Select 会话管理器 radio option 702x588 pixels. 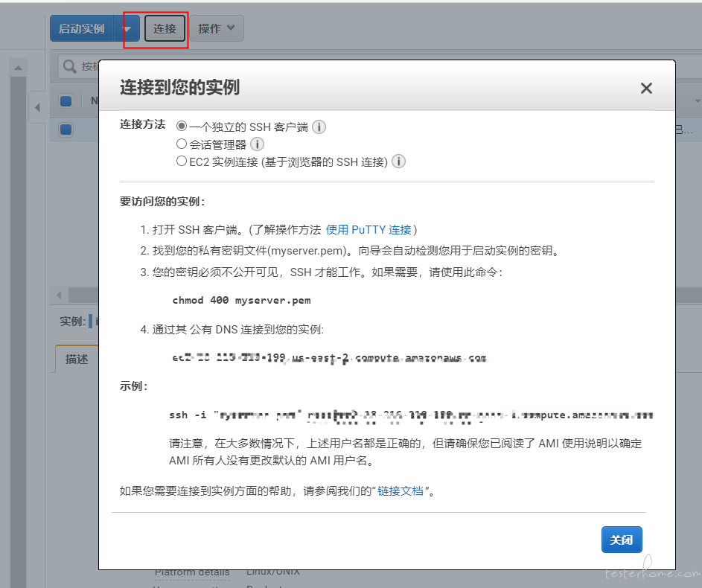[182, 144]
